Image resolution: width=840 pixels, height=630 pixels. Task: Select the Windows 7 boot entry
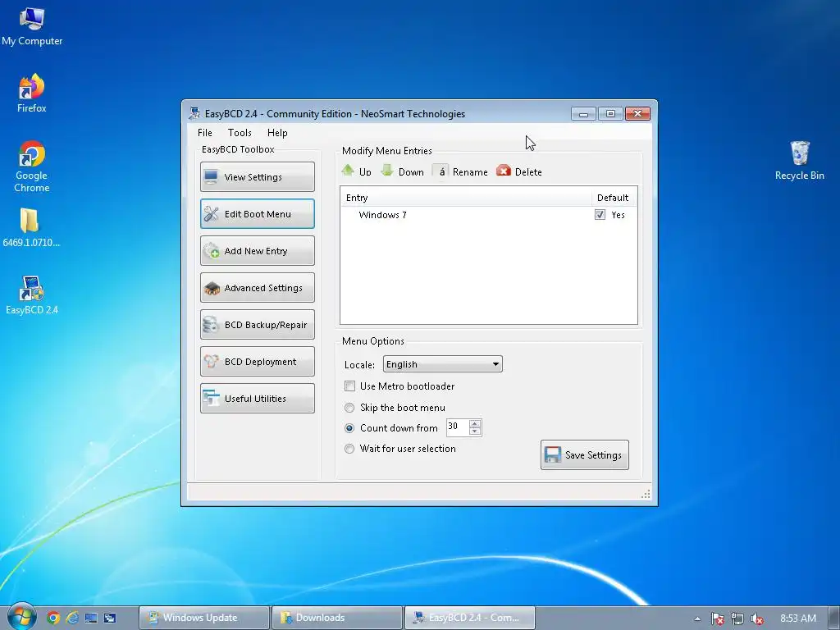pyautogui.click(x=382, y=215)
